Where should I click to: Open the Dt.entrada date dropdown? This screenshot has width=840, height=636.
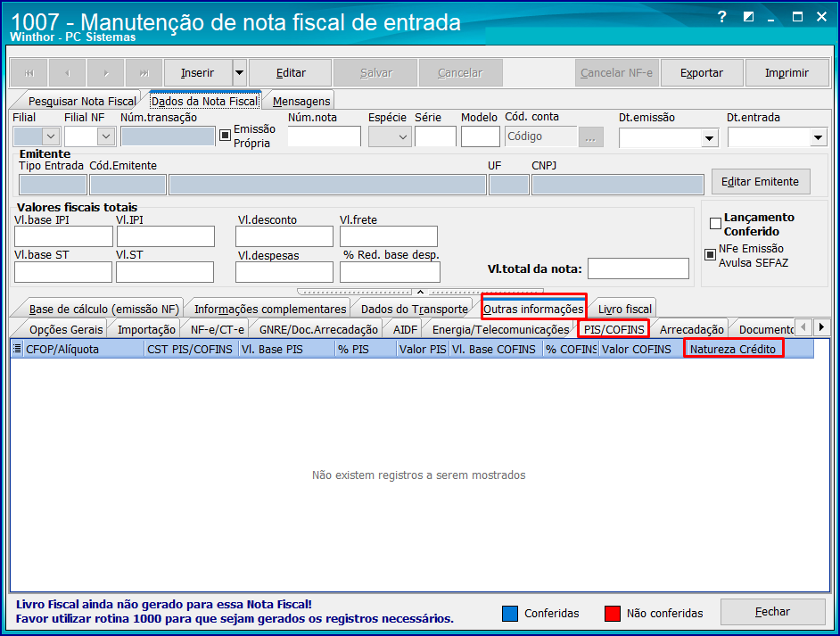[x=818, y=137]
